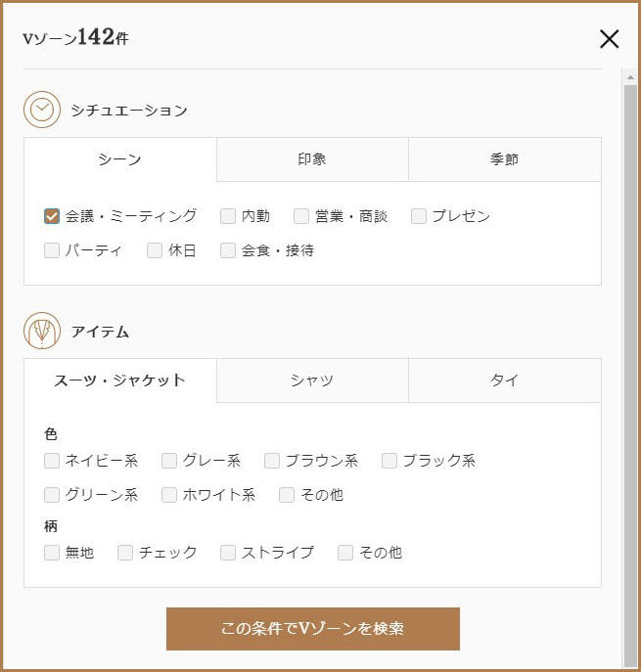The image size is (641, 672).
Task: Enable the グレー系 color filter
Action: (169, 461)
